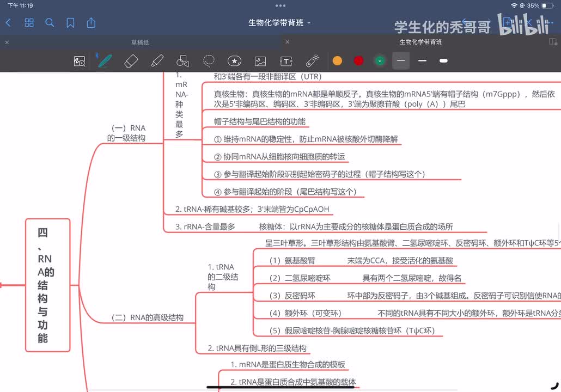
Task: Select the 3. rRNA-含量最多 node
Action: pyautogui.click(x=205, y=226)
